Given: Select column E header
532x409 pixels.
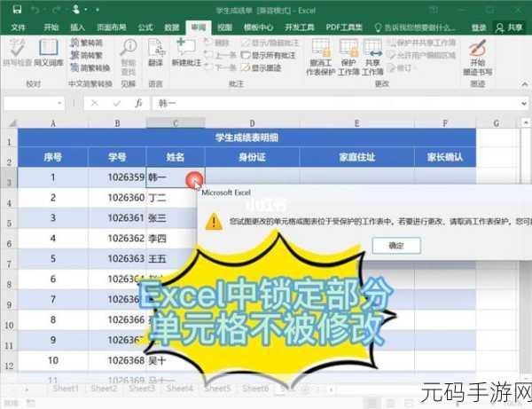Looking at the screenshot, I should tap(356, 123).
